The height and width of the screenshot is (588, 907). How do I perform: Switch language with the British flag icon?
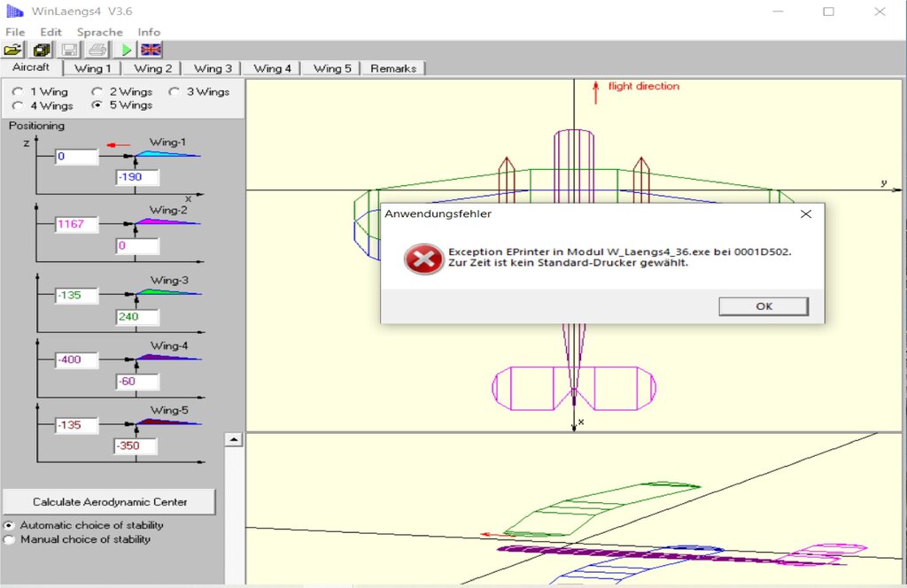tap(151, 50)
